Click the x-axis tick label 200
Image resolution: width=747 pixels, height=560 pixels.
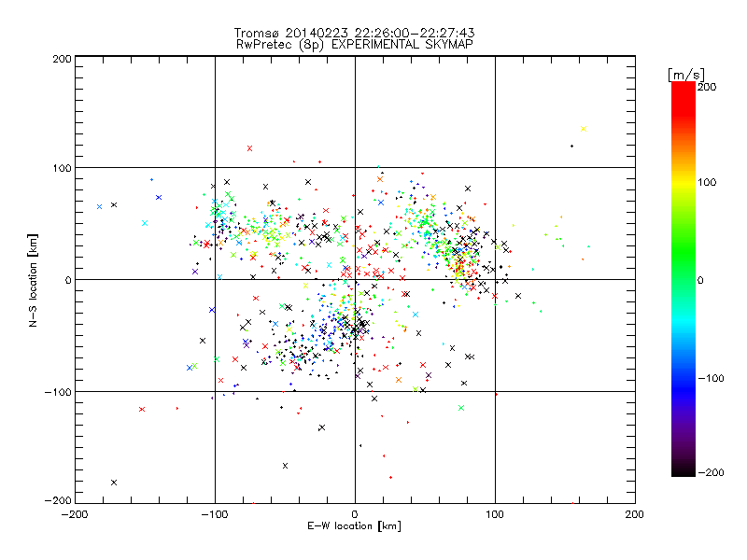pyautogui.click(x=635, y=514)
